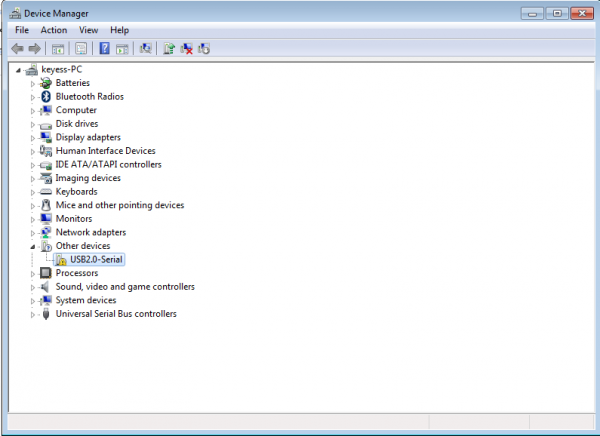
Task: Open the Properties toolbar icon
Action: tap(81, 48)
